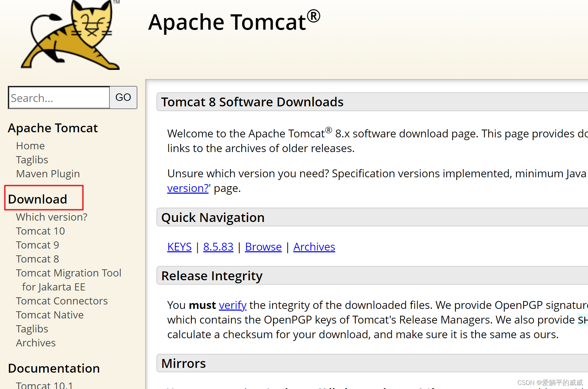588x389 pixels.
Task: Open the Maven Plugin page
Action: [48, 174]
